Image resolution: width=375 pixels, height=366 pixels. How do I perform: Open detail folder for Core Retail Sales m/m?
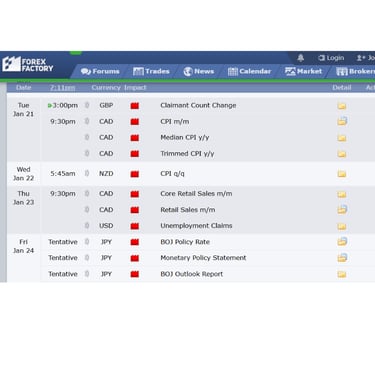(x=342, y=194)
